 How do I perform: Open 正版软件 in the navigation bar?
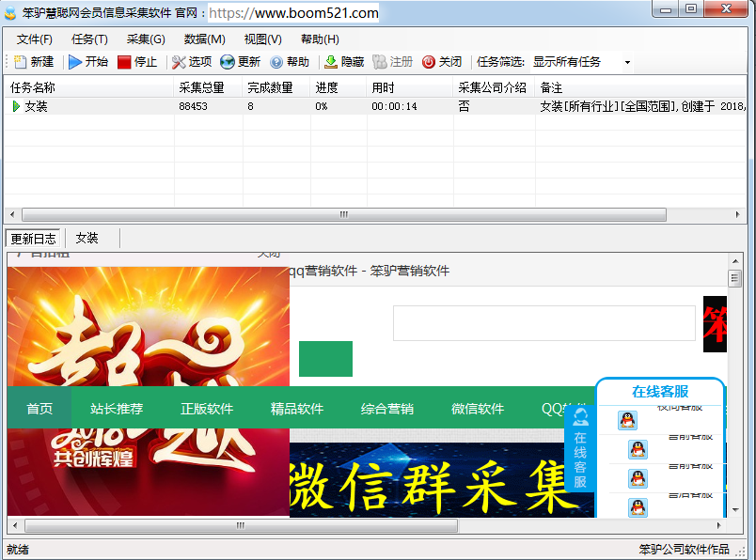pos(207,409)
